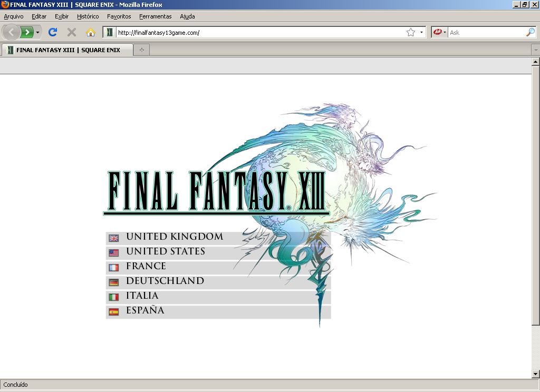Open the address bar URL history dropdown
This screenshot has width=540, height=392.
pyautogui.click(x=421, y=32)
